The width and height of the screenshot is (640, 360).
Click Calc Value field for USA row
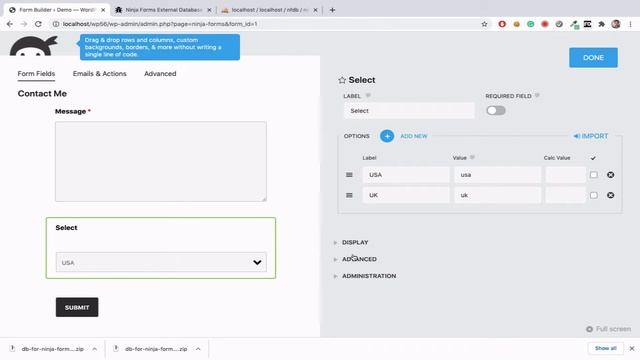(x=565, y=175)
